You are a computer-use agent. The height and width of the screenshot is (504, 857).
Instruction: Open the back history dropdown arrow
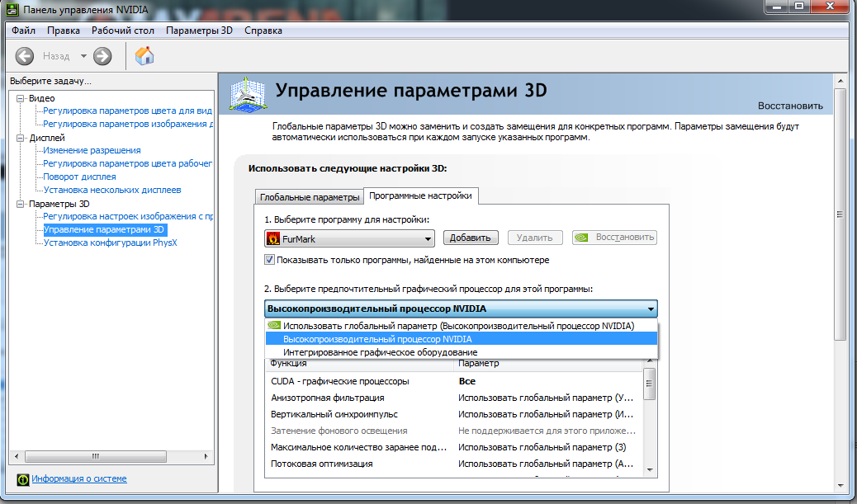click(x=83, y=56)
